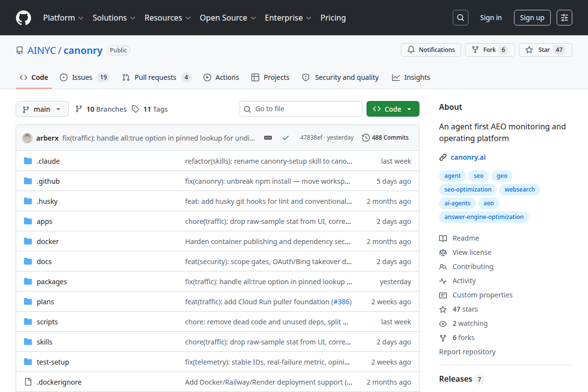Click the fork icon beside 6 forks
Image resolution: width=588 pixels, height=392 pixels.
click(x=443, y=338)
